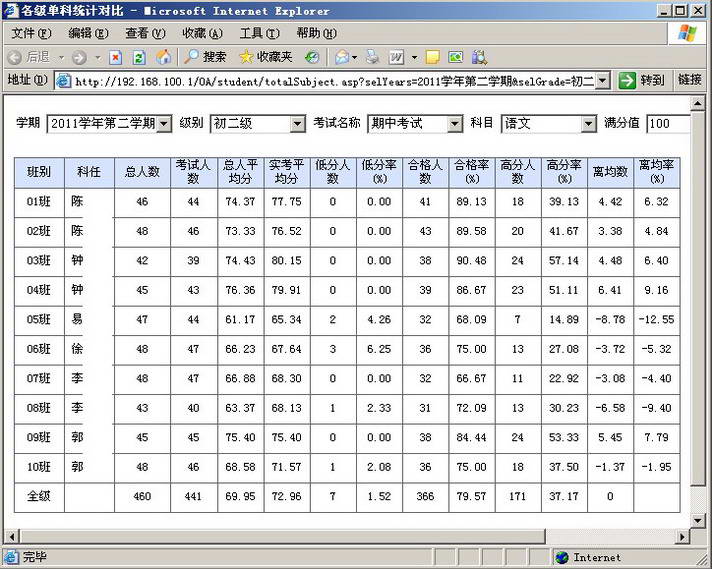
Task: Click the Back navigation arrow icon
Action: [15, 57]
